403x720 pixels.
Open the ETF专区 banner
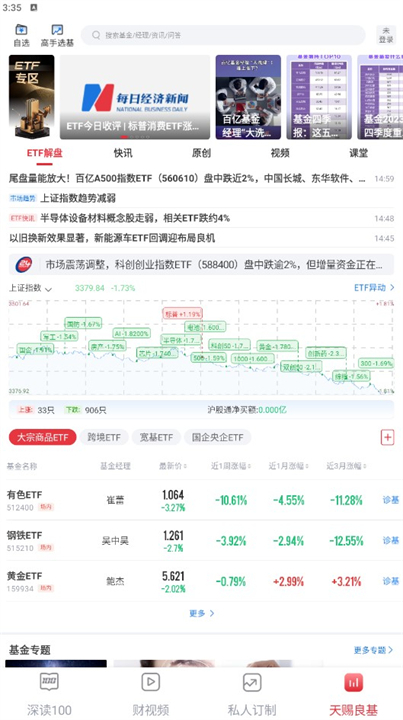31,97
